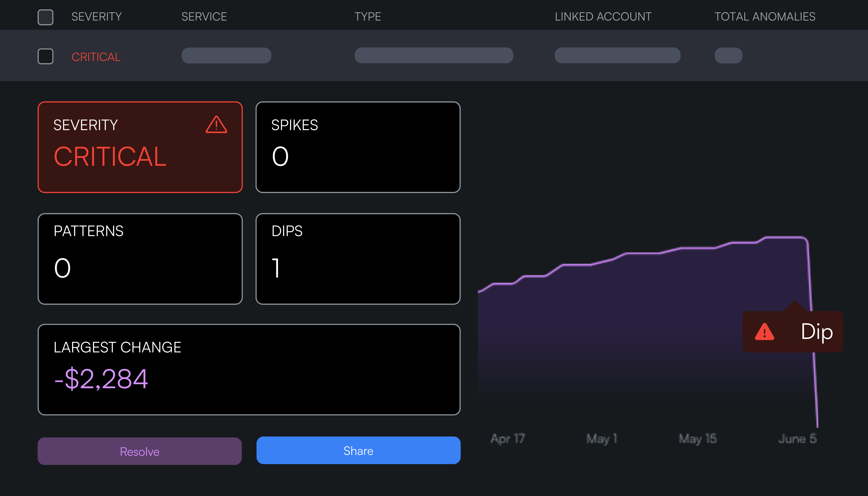Image resolution: width=868 pixels, height=496 pixels.
Task: Click the TYPE column header
Action: (x=367, y=17)
